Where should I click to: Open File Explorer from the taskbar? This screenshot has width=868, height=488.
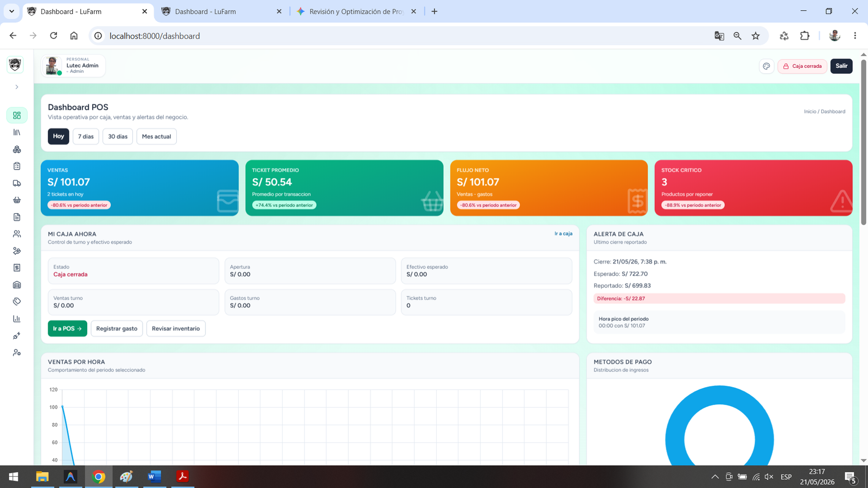tap(42, 477)
